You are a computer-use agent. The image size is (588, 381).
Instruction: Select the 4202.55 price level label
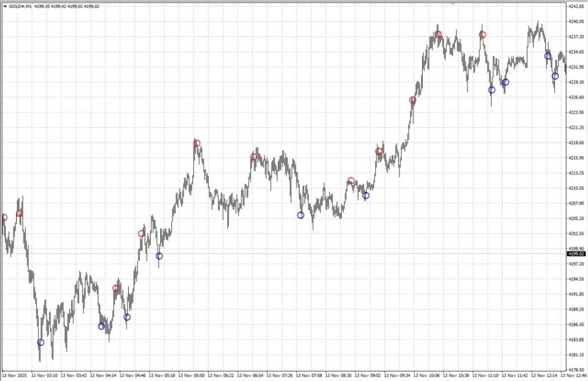pos(577,233)
